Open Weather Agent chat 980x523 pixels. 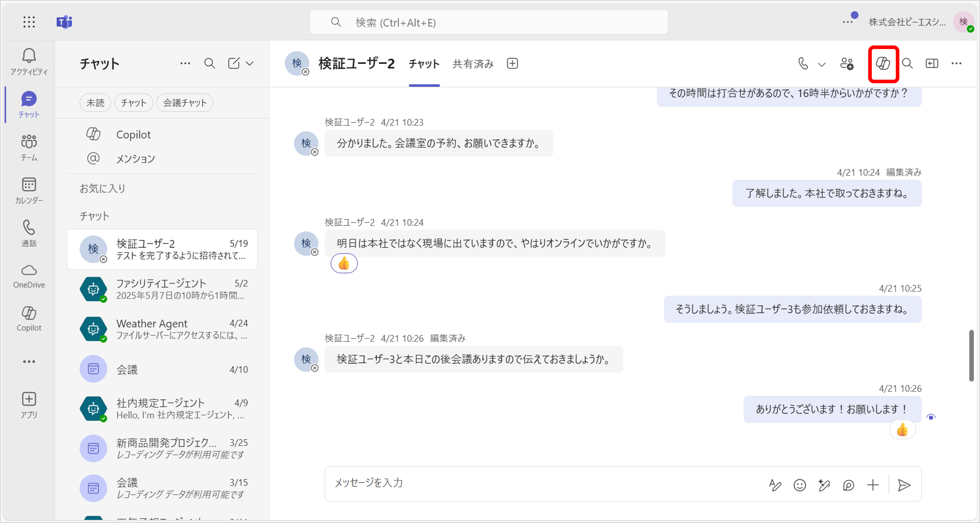pyautogui.click(x=162, y=329)
